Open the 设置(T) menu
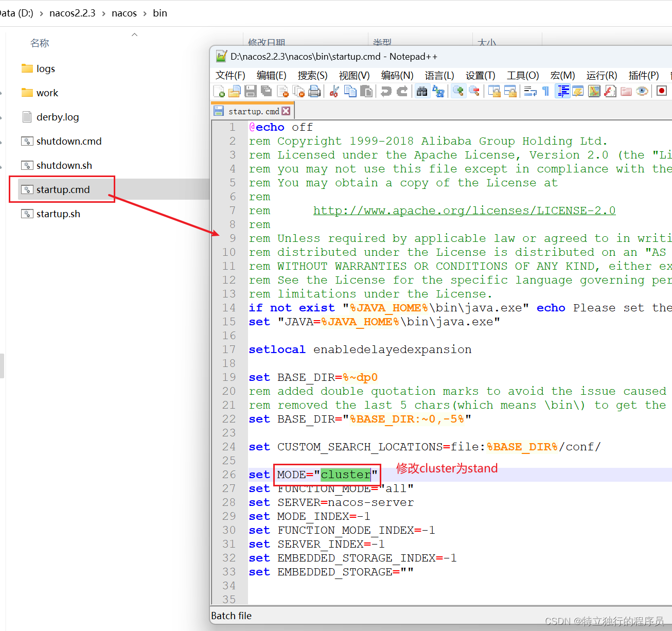The image size is (672, 631). tap(481, 76)
